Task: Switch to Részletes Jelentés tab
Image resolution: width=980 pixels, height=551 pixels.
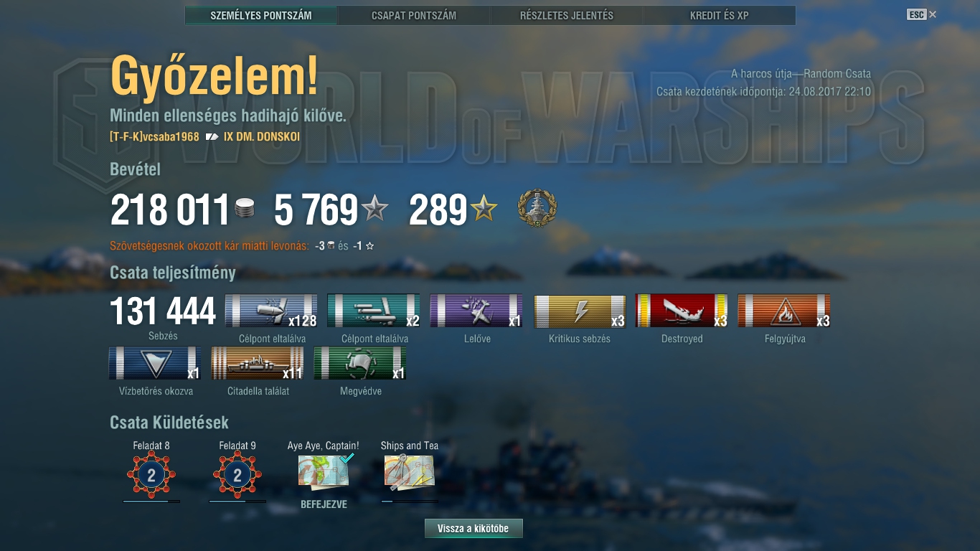Action: click(567, 15)
